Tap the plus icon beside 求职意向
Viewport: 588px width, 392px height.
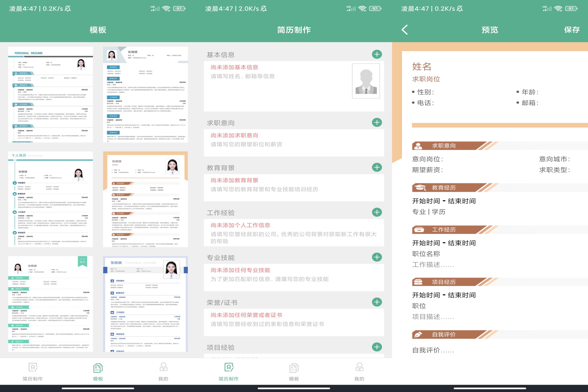[x=377, y=122]
